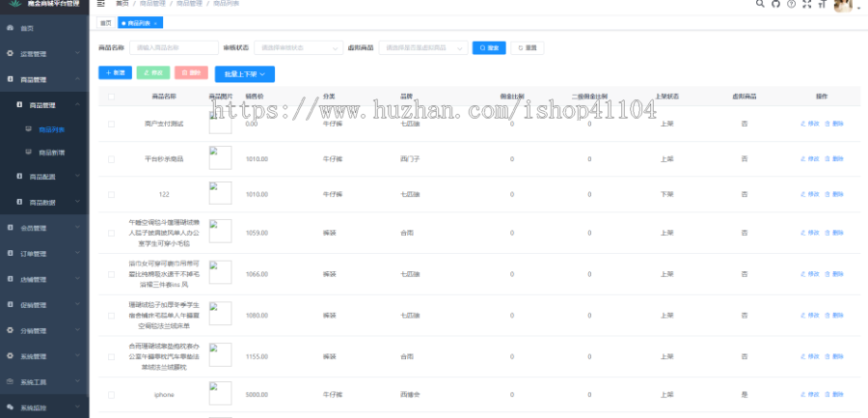Expand the 运营管理 sidebar menu
The image size is (868, 418).
point(44,54)
